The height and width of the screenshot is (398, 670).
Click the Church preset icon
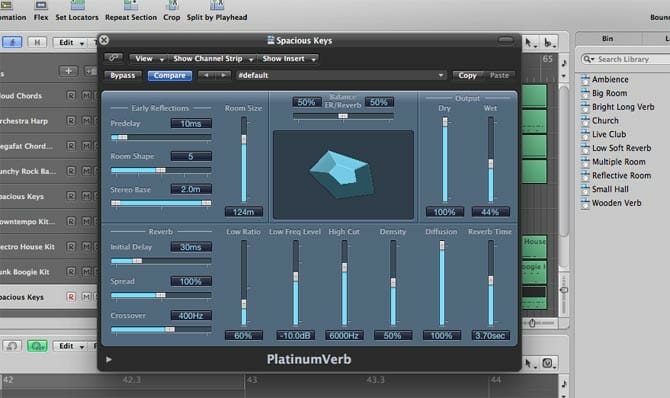pos(585,121)
